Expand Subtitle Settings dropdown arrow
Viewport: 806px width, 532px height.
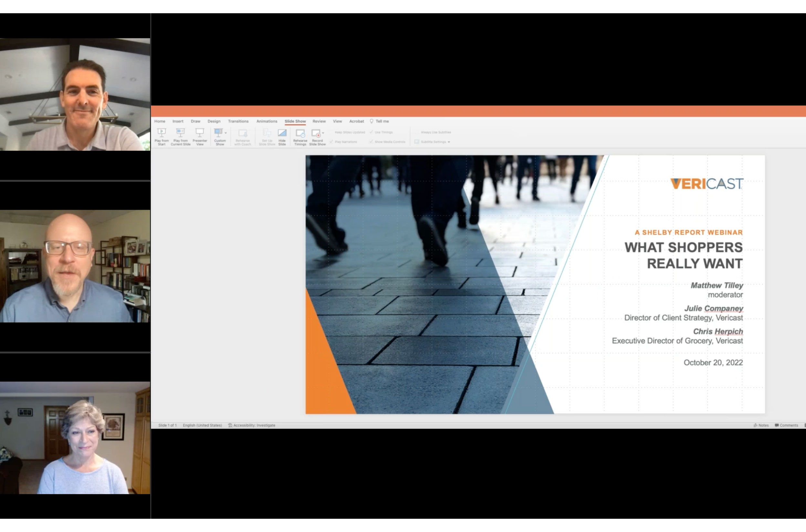(x=449, y=142)
